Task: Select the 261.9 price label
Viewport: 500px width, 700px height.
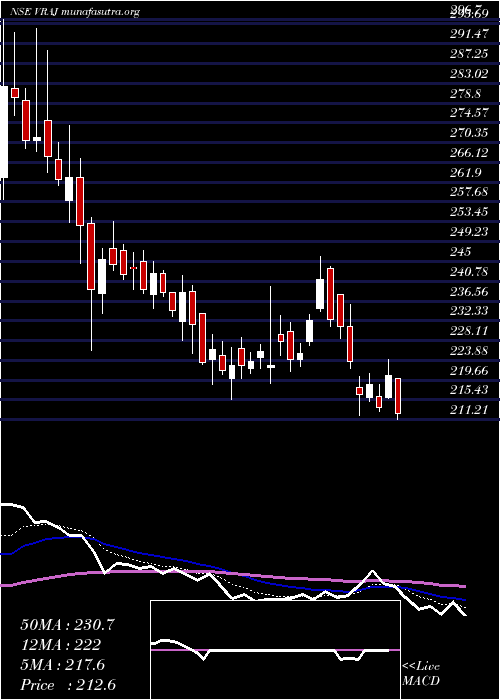Action: (465, 173)
